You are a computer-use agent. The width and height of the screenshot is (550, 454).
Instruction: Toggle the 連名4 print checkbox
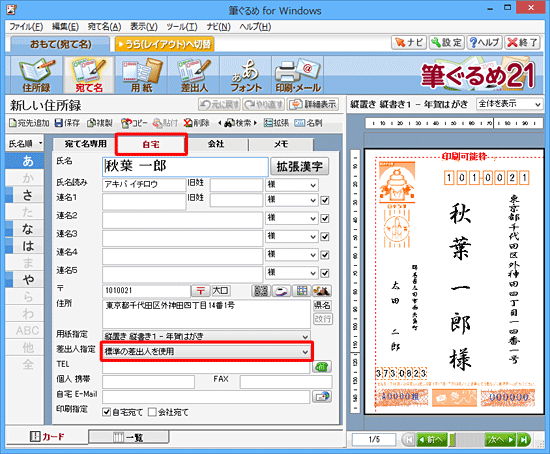pos(325,255)
